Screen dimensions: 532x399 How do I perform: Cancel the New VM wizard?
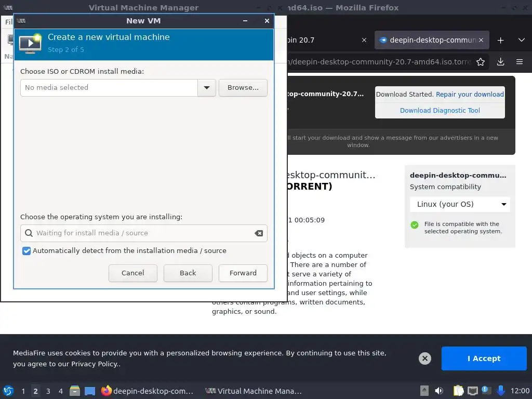[x=132, y=273]
